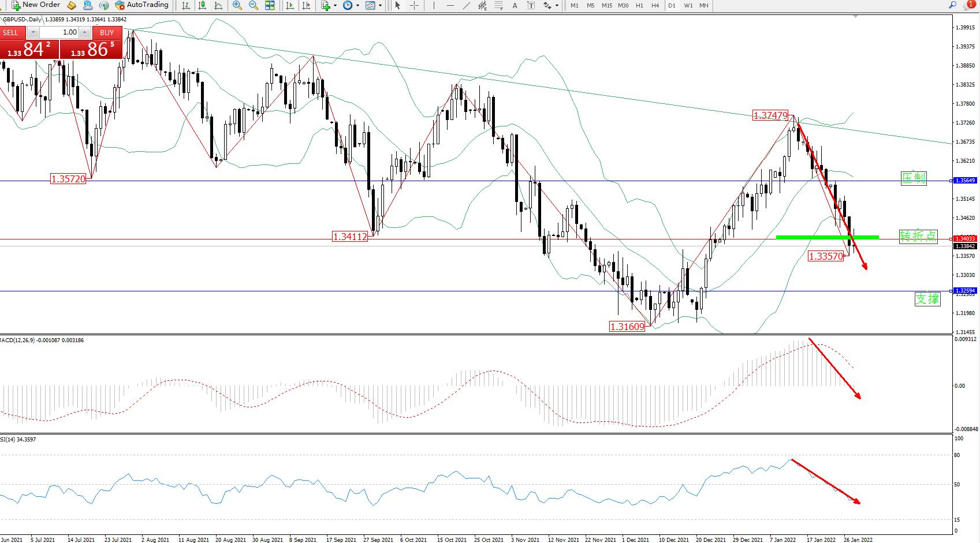Click the New Order button
This screenshot has height=543, width=980.
(36, 5)
